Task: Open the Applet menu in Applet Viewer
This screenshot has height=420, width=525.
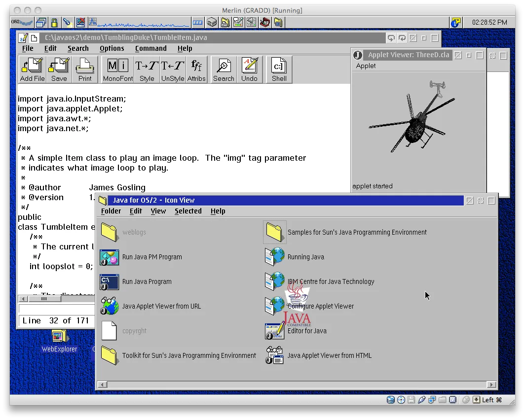Action: tap(366, 66)
